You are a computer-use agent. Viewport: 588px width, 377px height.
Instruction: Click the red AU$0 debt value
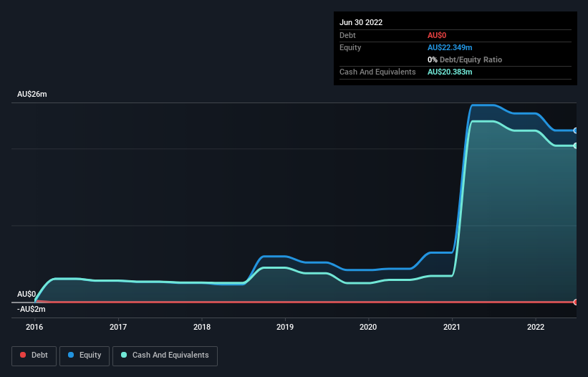(x=437, y=35)
